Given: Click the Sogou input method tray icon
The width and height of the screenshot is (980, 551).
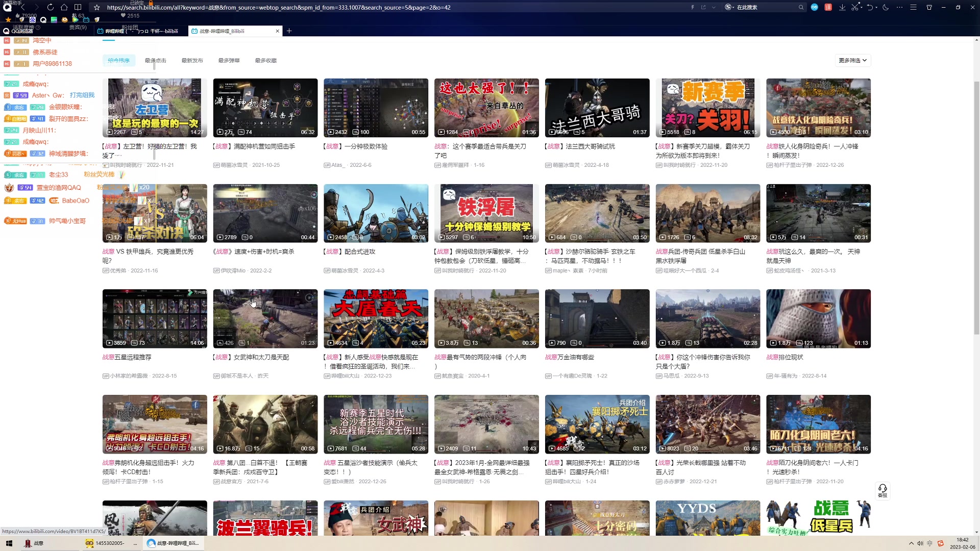Looking at the screenshot, I should click(x=940, y=543).
